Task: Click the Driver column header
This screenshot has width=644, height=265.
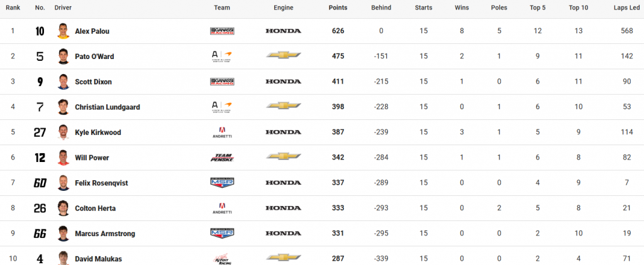Action: 62,8
